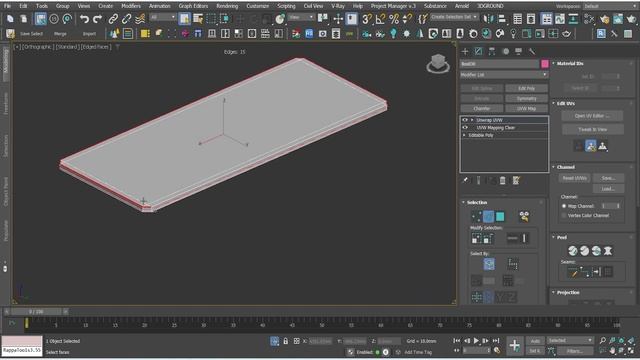Click Configure Modifier Sets icon
Screen dimensions: 640x360
coord(516,180)
